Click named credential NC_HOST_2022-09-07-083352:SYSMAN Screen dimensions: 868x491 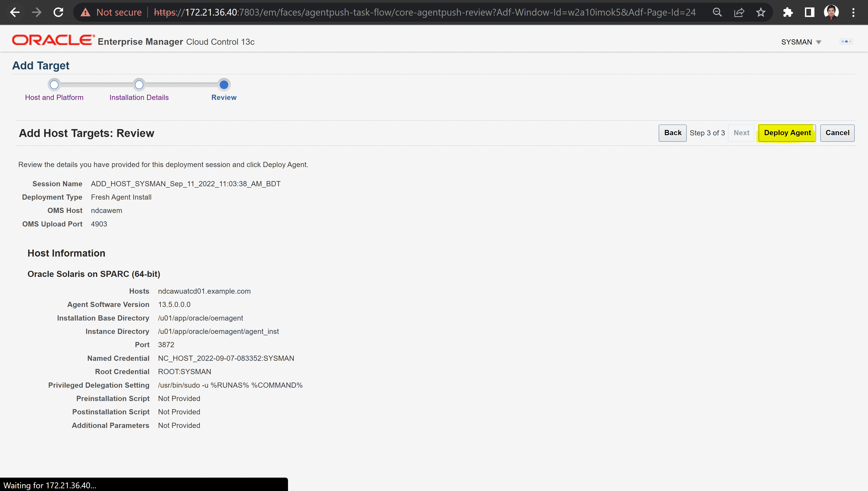tap(226, 358)
